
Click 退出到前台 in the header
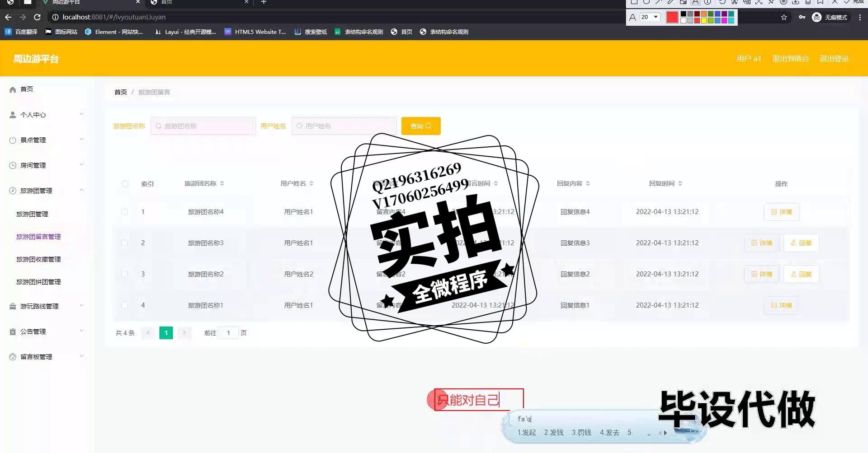(x=791, y=59)
